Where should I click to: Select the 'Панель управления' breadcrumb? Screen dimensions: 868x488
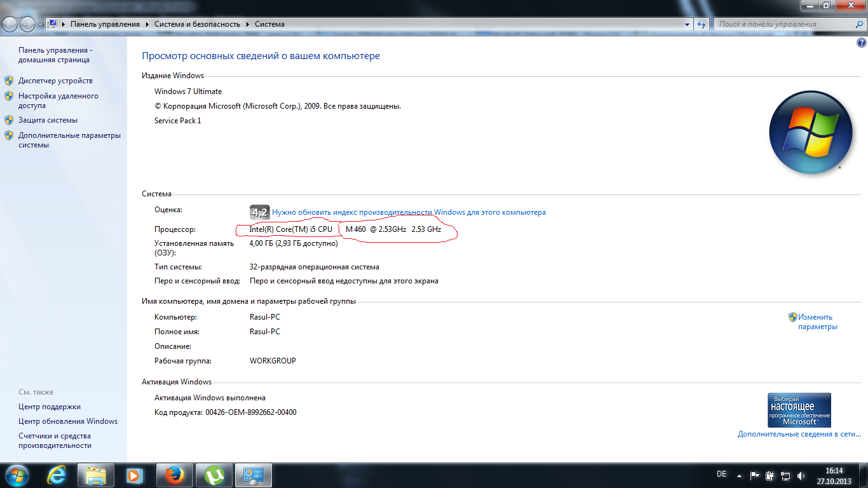pos(105,24)
